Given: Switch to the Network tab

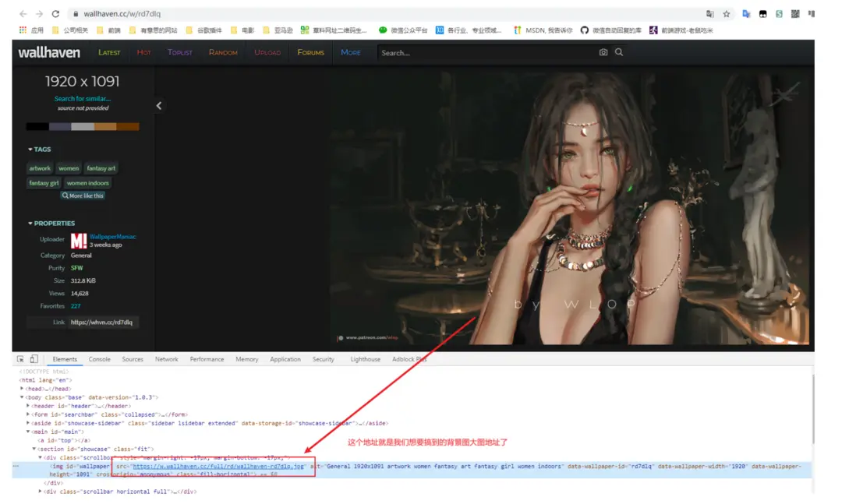Looking at the screenshot, I should point(167,359).
